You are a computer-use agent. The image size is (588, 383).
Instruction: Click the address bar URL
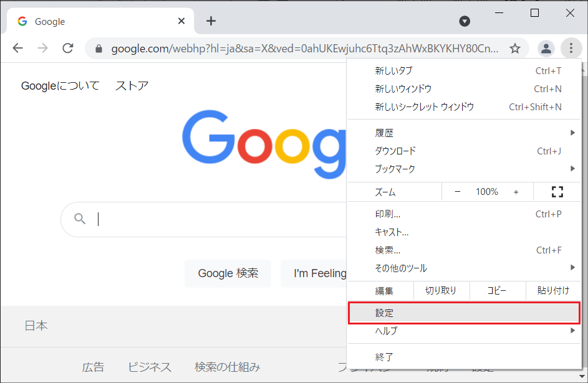[x=304, y=49]
